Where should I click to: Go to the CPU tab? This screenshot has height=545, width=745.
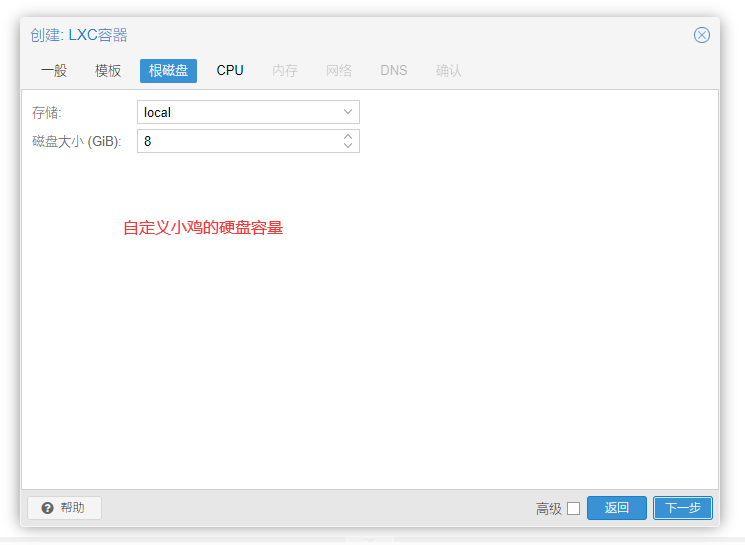pyautogui.click(x=230, y=71)
